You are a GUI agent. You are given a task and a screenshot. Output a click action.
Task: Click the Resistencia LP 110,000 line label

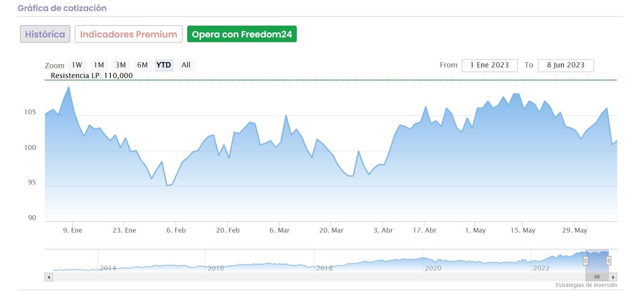pos(92,76)
